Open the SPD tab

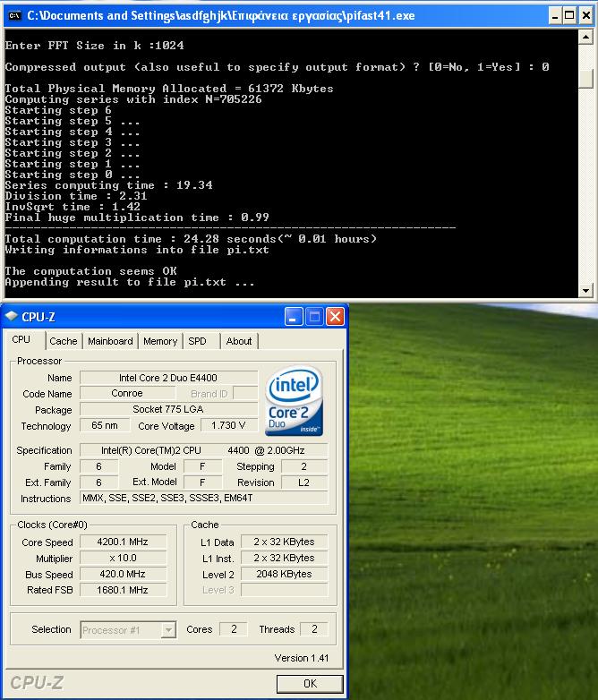pyautogui.click(x=197, y=341)
